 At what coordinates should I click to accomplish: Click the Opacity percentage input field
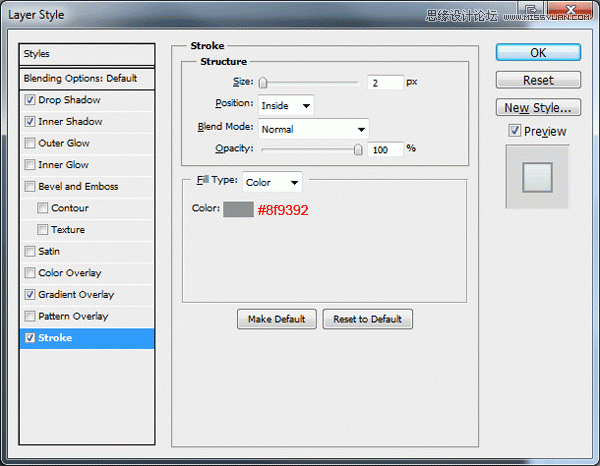point(385,149)
